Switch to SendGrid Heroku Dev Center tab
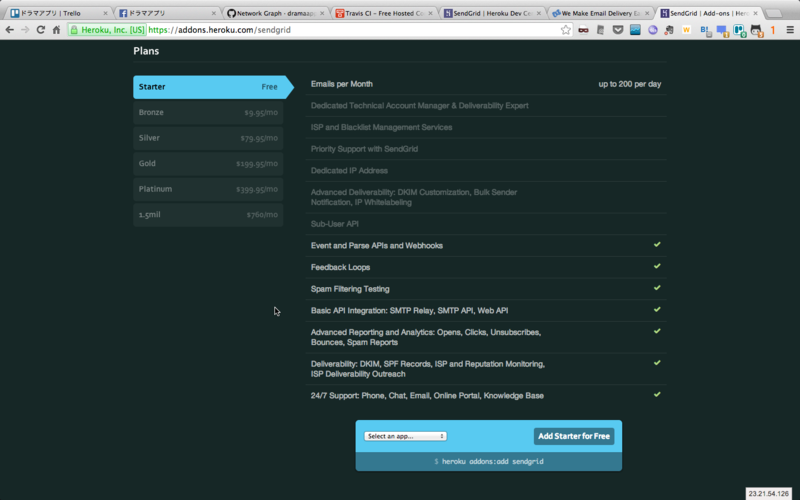Screen dimensions: 800x500 pos(492,13)
